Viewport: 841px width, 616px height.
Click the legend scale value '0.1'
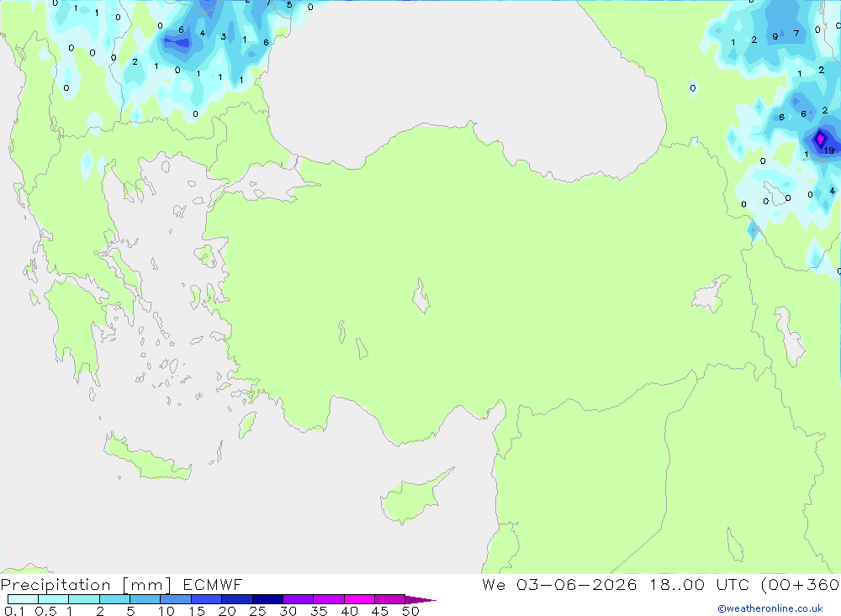coord(14,611)
